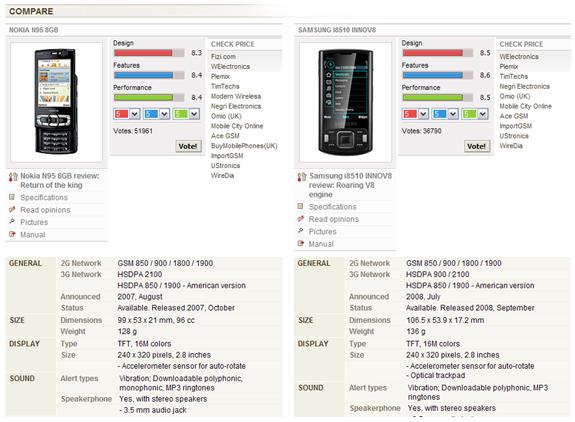Select the Nokia N95 8GB phone thumbnail
Screen dimensions: 575x422
pyautogui.click(x=56, y=102)
